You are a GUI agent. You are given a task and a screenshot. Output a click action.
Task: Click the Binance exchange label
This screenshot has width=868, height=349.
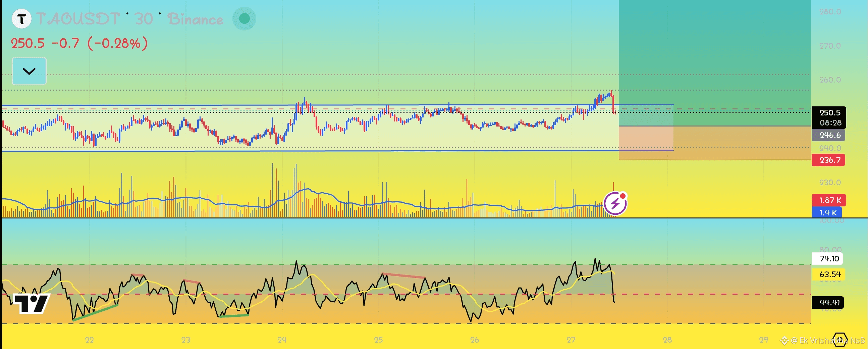click(196, 19)
